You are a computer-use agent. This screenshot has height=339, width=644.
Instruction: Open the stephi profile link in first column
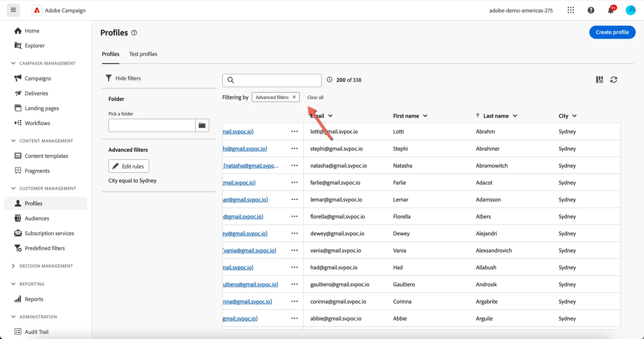245,148
